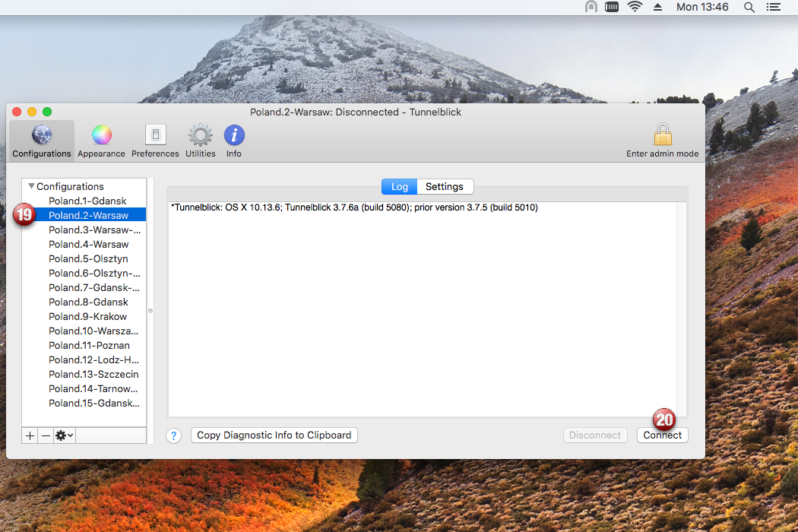The height and width of the screenshot is (532, 798).
Task: Switch to the Settings tab
Action: pyautogui.click(x=445, y=187)
